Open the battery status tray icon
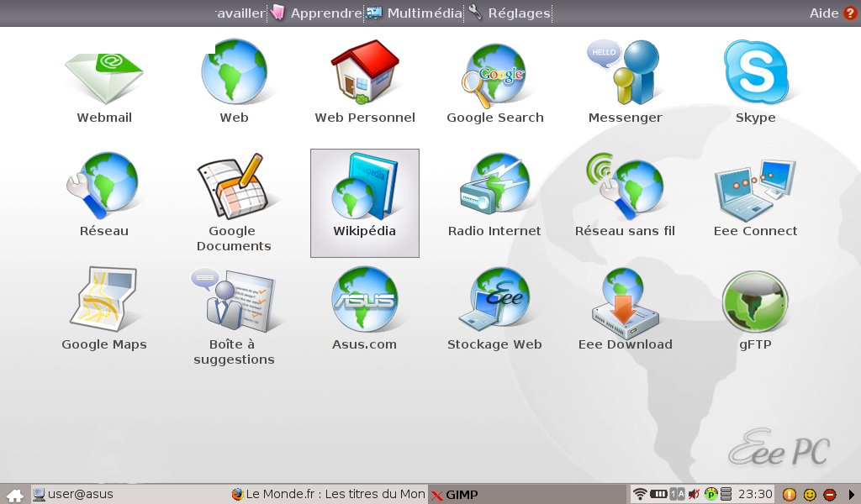This screenshot has width=861, height=504. click(x=658, y=494)
